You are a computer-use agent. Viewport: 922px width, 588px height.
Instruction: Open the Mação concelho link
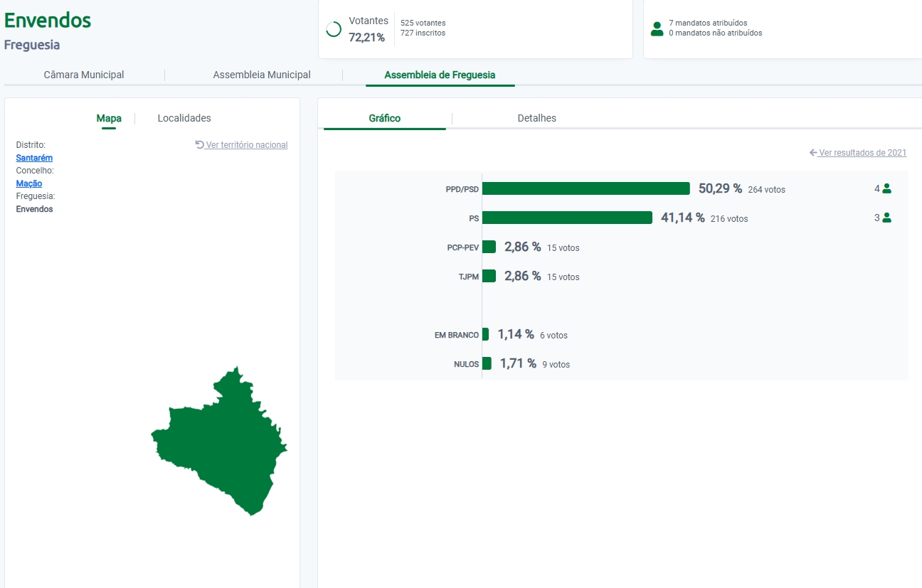(x=29, y=183)
